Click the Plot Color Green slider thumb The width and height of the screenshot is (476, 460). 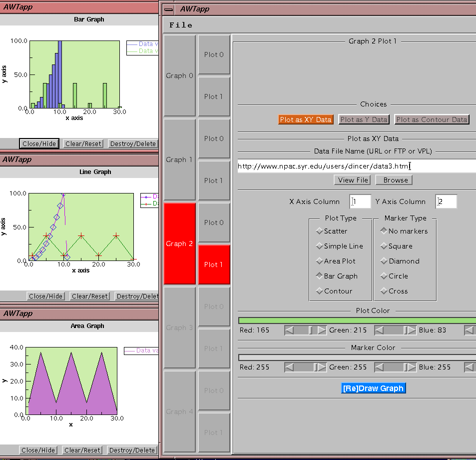405,330
